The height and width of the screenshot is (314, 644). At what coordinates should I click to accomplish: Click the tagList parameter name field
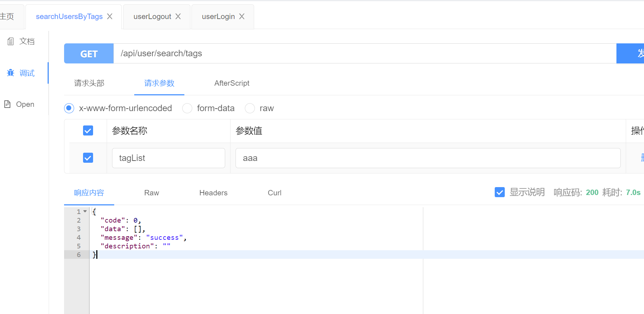click(169, 158)
